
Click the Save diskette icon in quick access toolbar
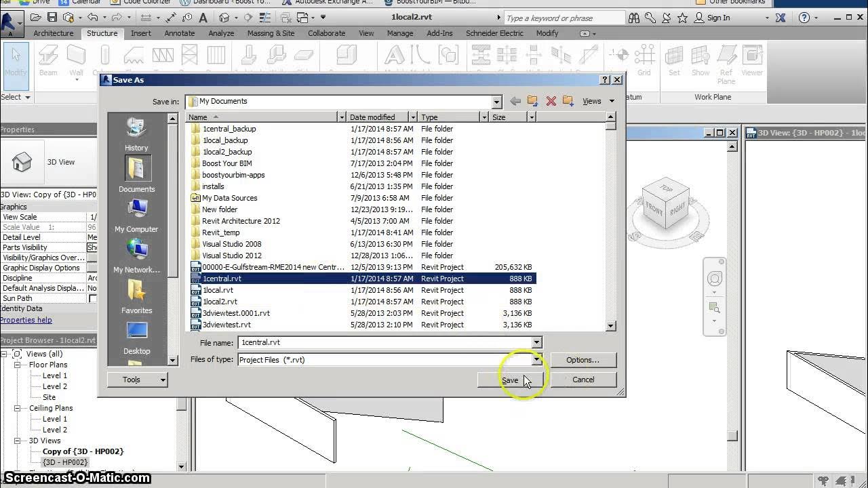point(52,18)
